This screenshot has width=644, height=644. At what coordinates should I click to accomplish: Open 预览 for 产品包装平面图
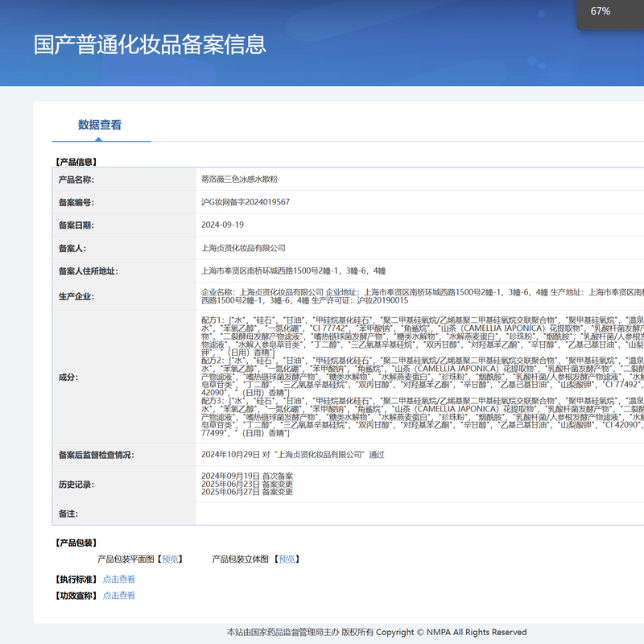[x=171, y=559]
